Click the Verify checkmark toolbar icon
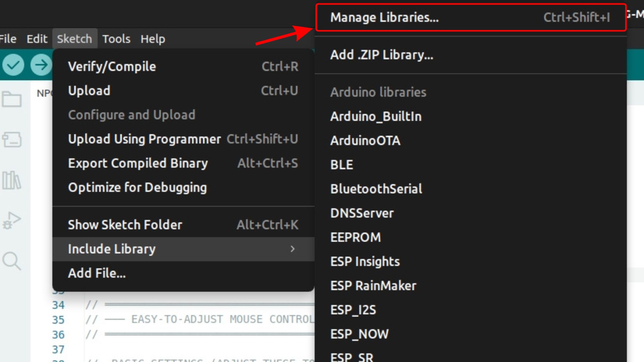 (x=13, y=64)
